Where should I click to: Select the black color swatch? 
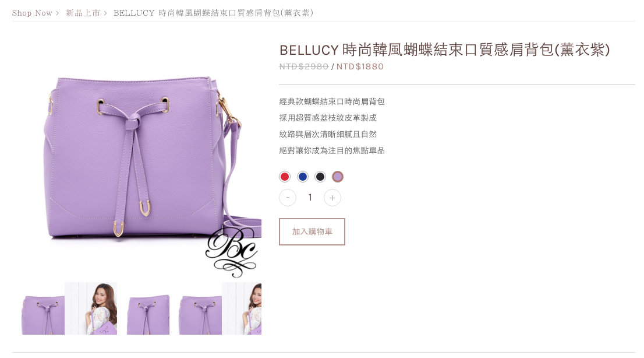(320, 177)
